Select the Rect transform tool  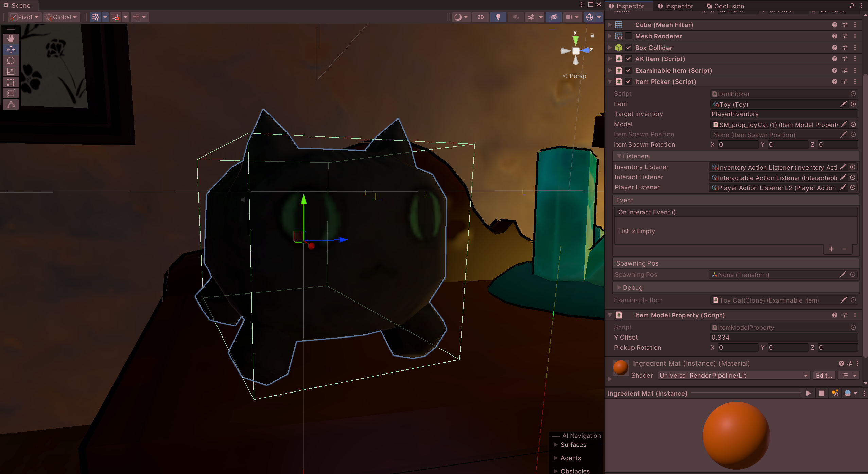click(x=11, y=82)
